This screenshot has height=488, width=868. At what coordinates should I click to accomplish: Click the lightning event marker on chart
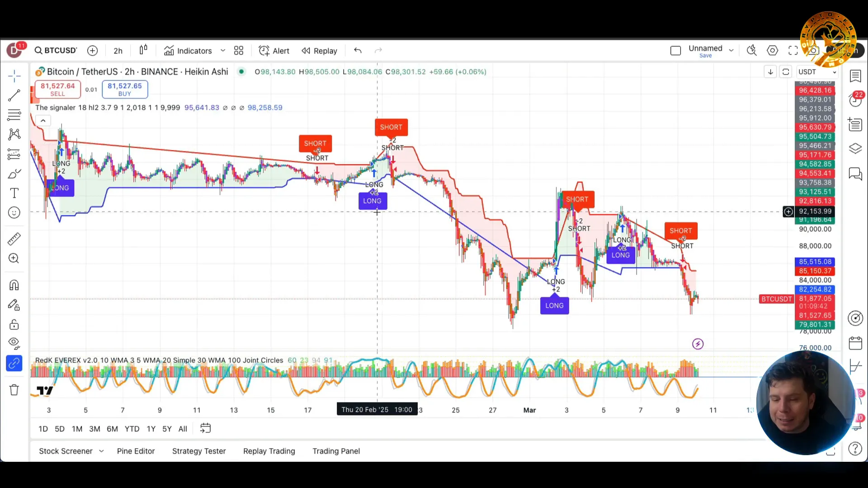(698, 344)
